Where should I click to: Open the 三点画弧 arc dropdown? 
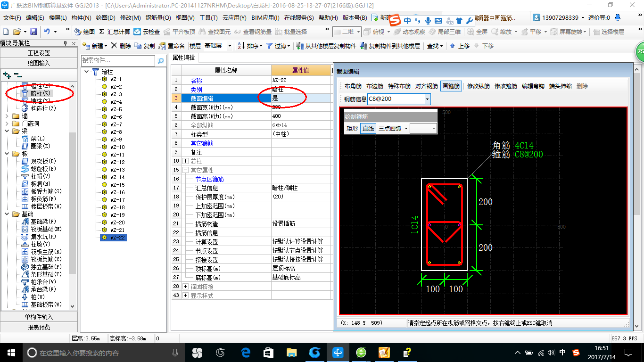pos(405,128)
